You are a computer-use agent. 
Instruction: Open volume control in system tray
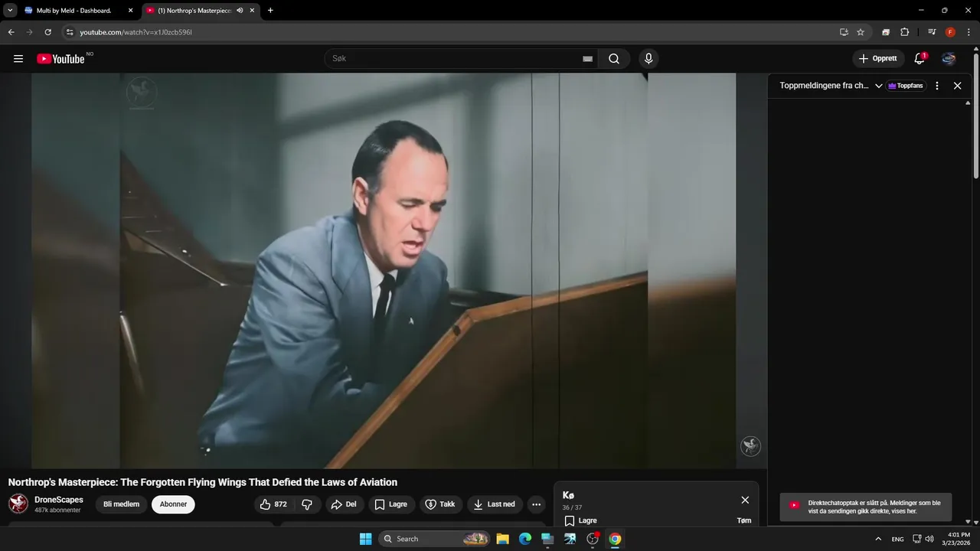pyautogui.click(x=929, y=539)
